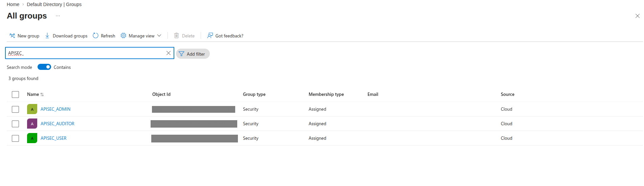Close the All groups blade
The image size is (644, 186).
[x=638, y=16]
